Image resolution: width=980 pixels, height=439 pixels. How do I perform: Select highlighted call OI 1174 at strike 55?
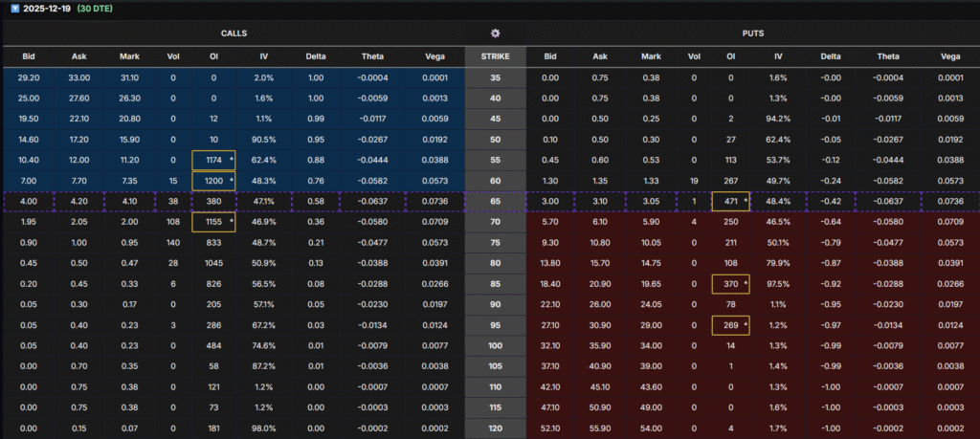click(x=212, y=160)
